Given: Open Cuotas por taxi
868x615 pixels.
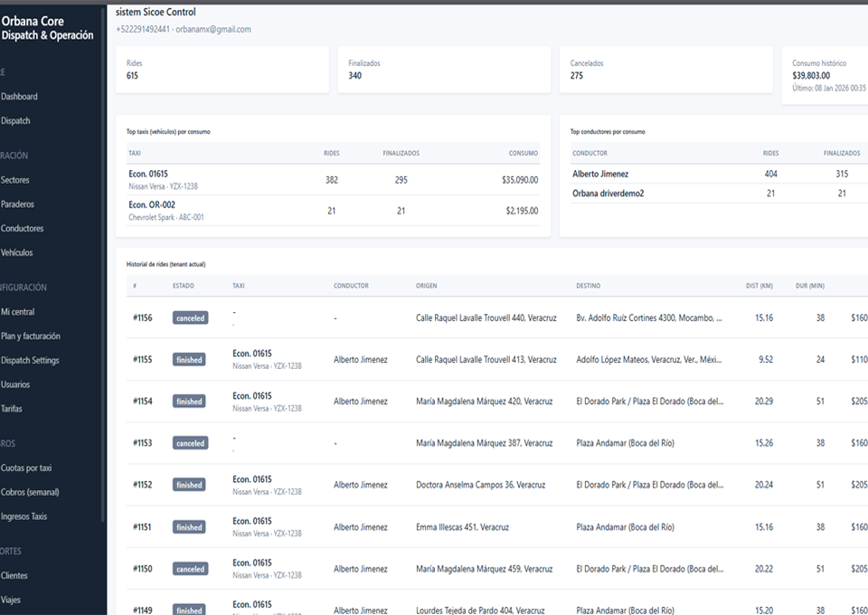Looking at the screenshot, I should [x=26, y=468].
